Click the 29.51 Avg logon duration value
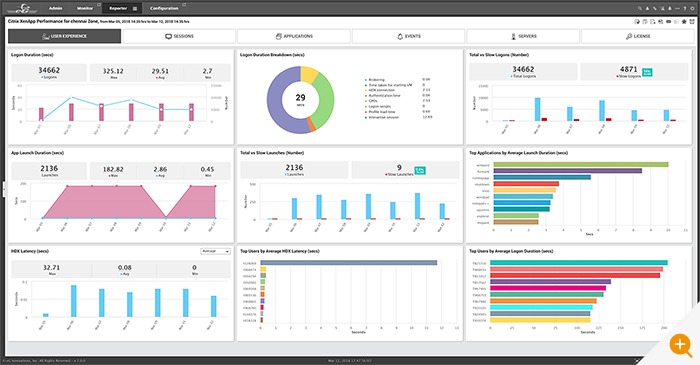This screenshot has width=700, height=365. [160, 71]
